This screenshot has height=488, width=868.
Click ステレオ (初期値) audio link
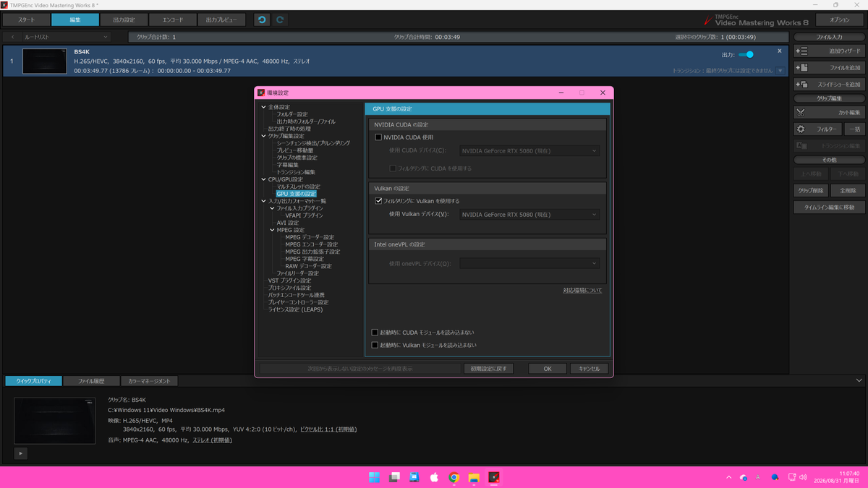pyautogui.click(x=212, y=440)
